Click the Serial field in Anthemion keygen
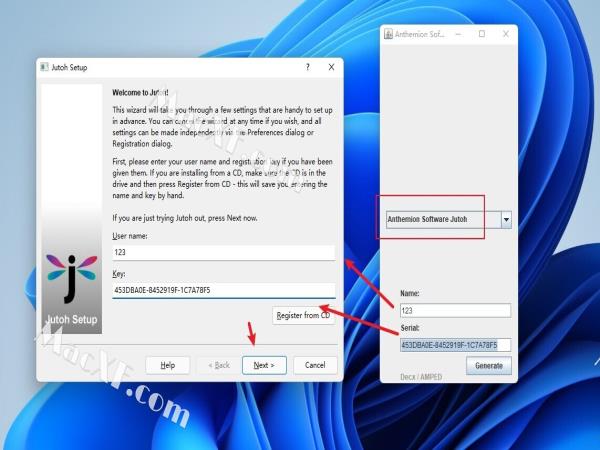 455,345
